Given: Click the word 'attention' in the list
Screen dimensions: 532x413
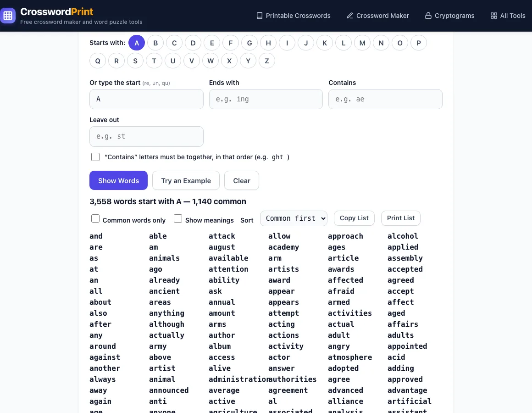Looking at the screenshot, I should pos(228,269).
